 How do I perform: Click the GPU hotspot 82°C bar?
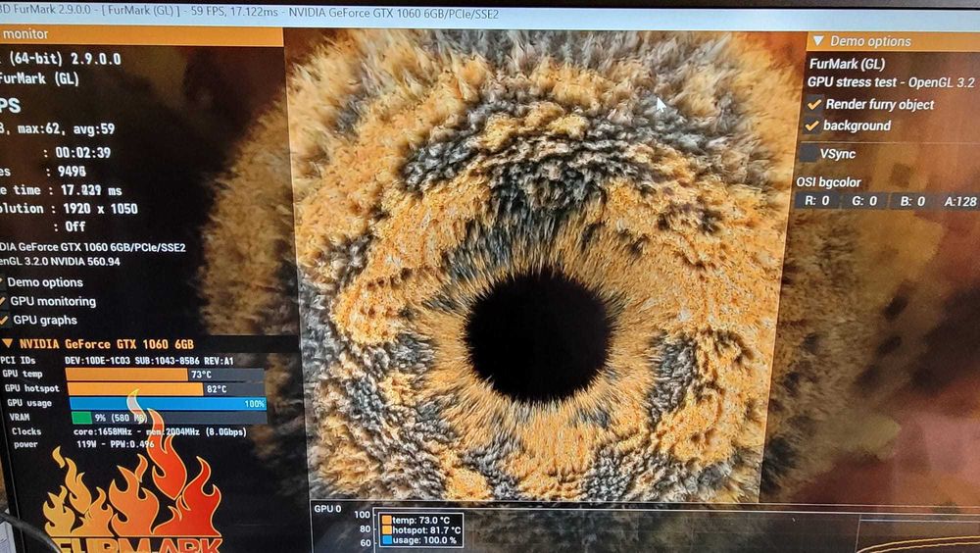point(167,389)
